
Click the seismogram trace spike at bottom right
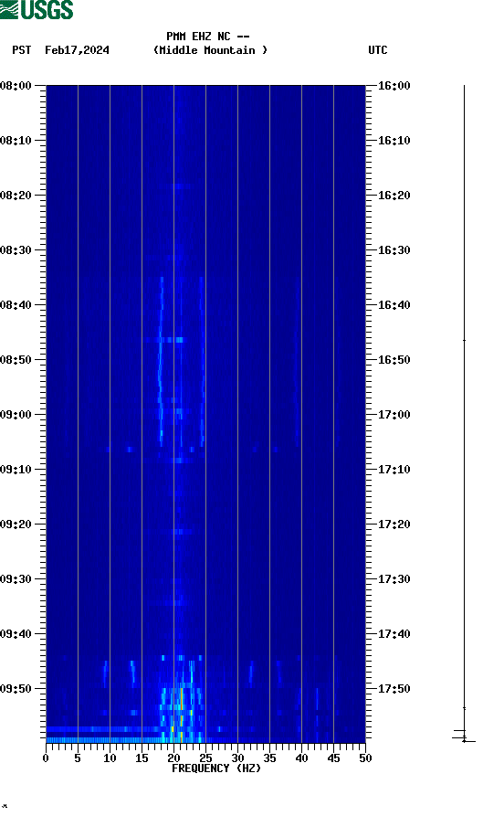(x=464, y=737)
